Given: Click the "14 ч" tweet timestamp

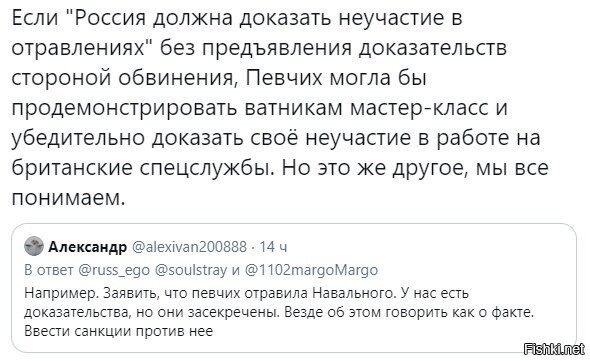Looking at the screenshot, I should click(274, 247).
